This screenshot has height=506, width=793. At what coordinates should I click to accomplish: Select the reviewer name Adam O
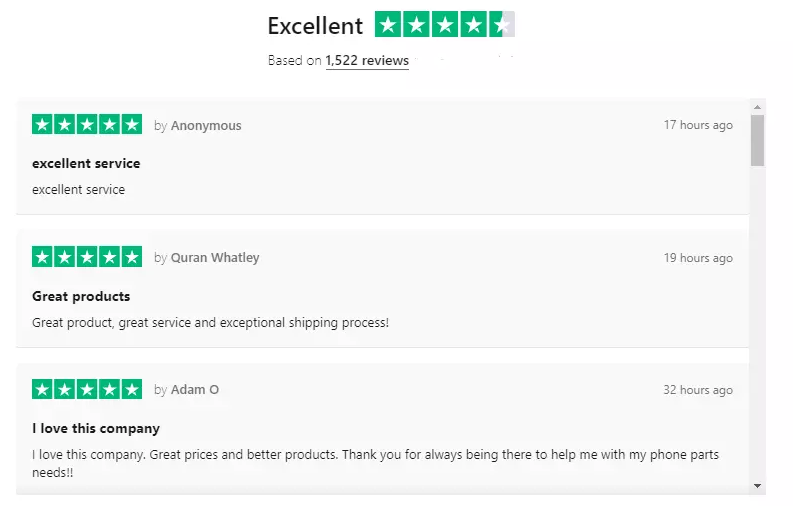pos(195,390)
